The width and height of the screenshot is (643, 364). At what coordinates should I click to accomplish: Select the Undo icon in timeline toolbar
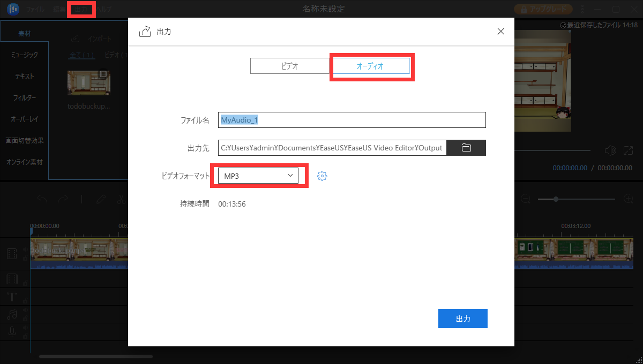[42, 199]
